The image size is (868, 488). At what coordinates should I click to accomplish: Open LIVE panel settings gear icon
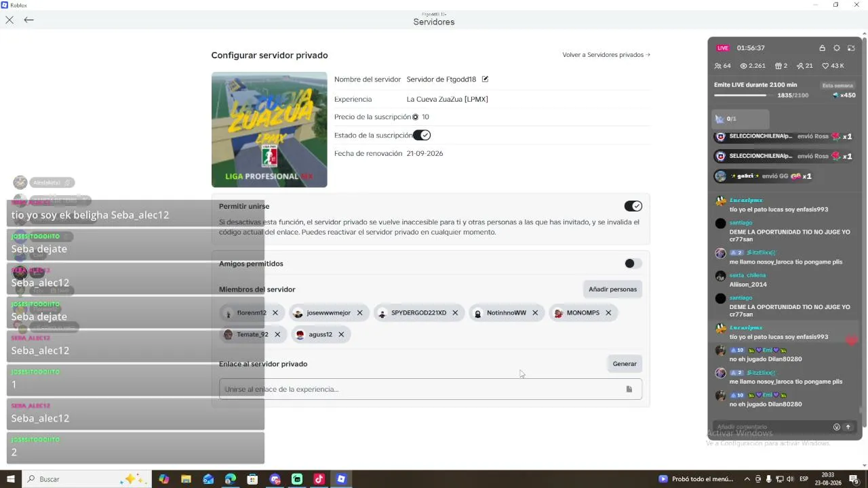coord(837,48)
